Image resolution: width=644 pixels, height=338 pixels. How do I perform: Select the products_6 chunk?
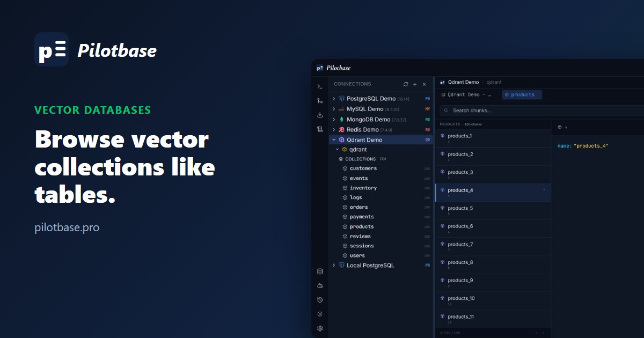coord(493,229)
